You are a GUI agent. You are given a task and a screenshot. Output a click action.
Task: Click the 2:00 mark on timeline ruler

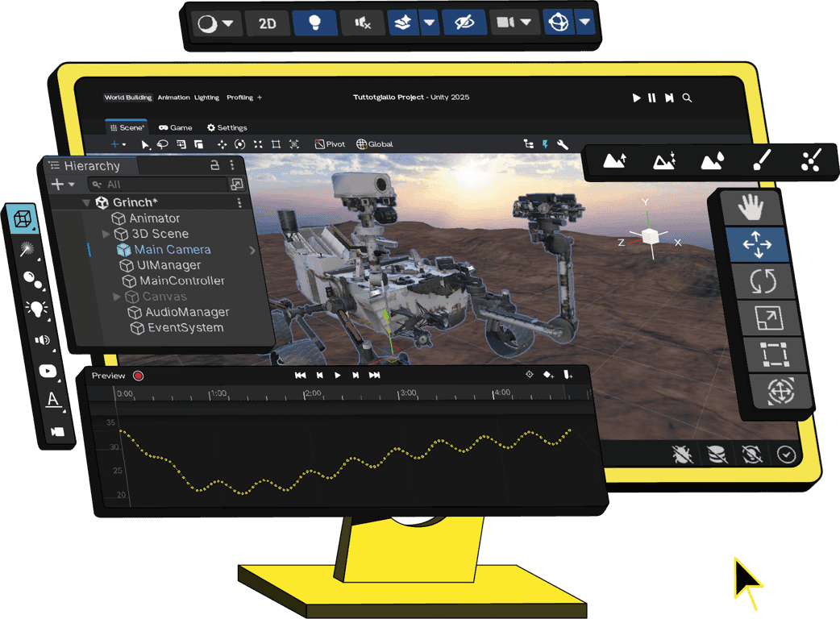[x=311, y=393]
